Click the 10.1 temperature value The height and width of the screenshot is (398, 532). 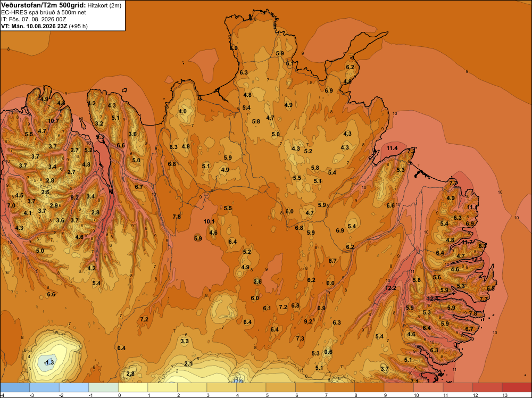209,221
